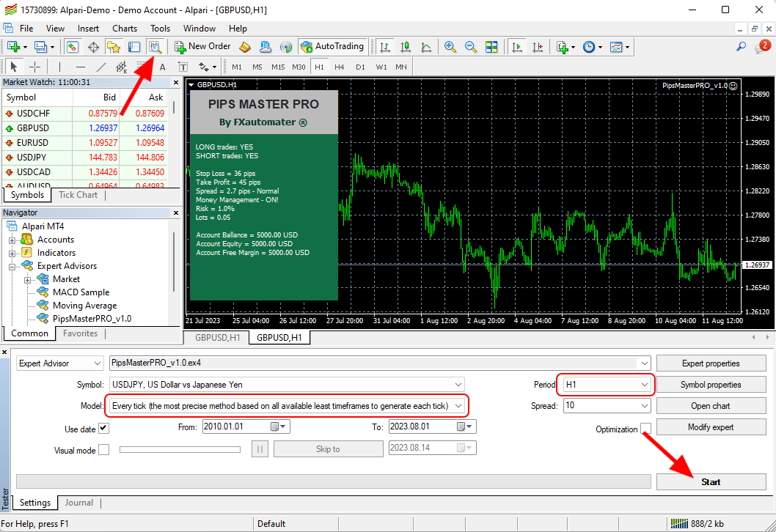The image size is (776, 532).
Task: Open the MetaEditor icon
Action: click(245, 47)
